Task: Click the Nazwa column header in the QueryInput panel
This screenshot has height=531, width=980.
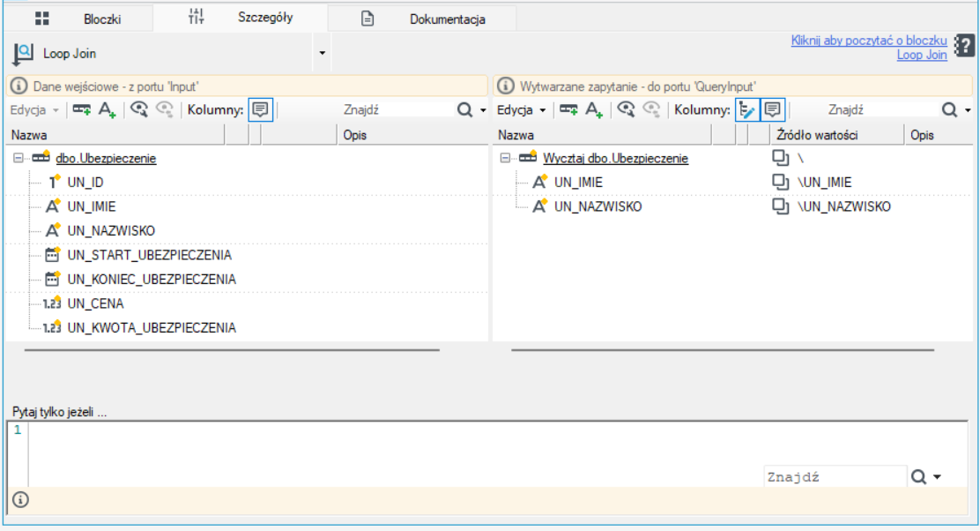Action: (x=603, y=135)
